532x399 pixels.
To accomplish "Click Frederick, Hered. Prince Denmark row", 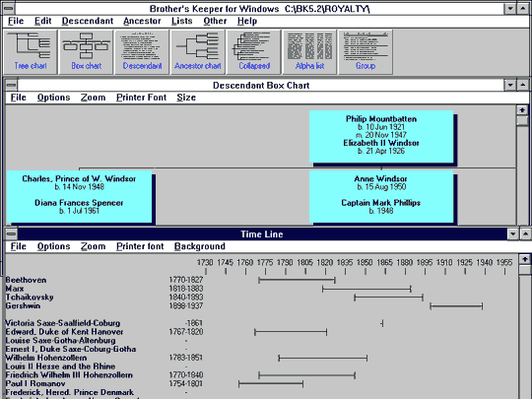I will 70,392.
